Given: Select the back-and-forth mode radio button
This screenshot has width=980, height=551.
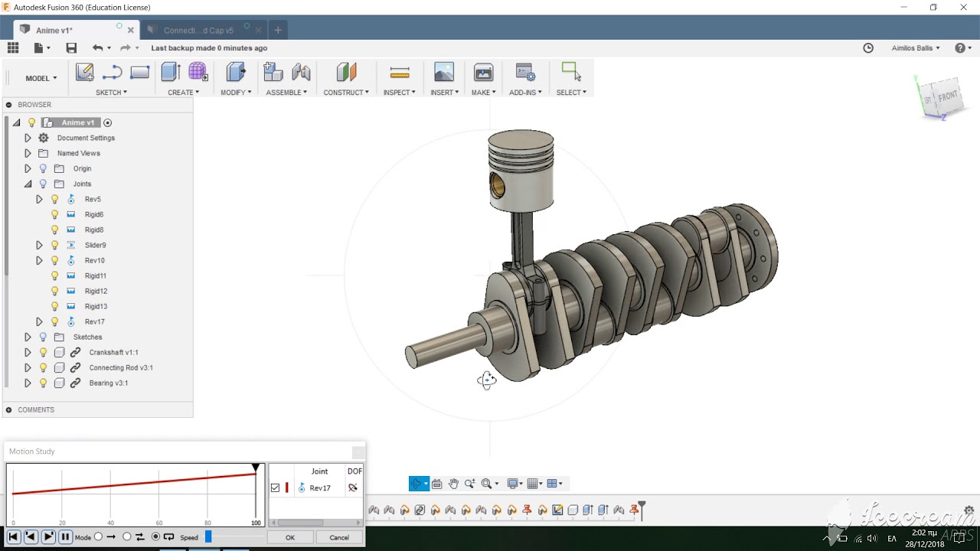Looking at the screenshot, I should [x=127, y=537].
